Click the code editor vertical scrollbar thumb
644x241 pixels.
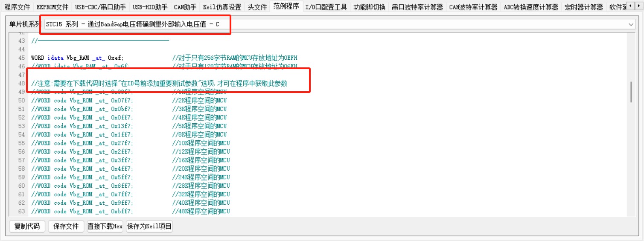coord(632,91)
